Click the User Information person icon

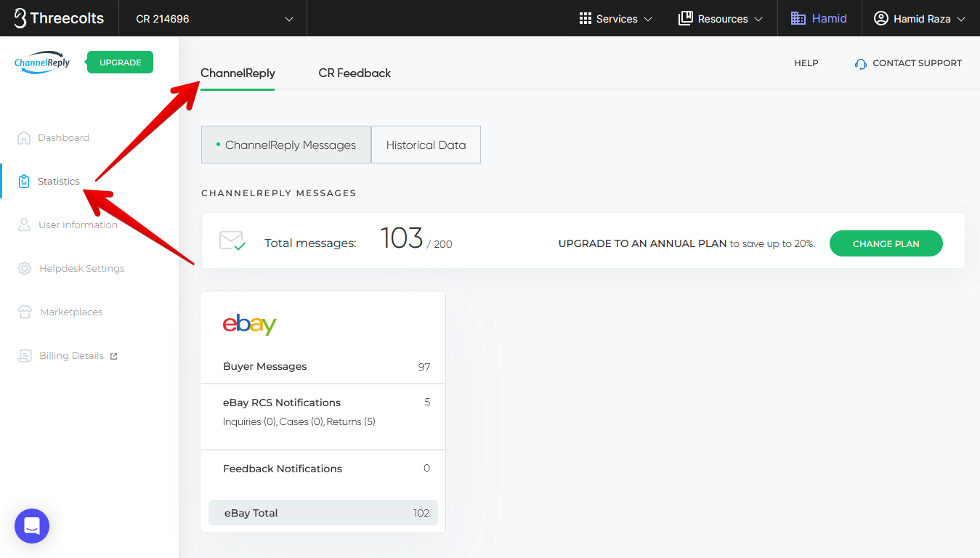coord(24,225)
